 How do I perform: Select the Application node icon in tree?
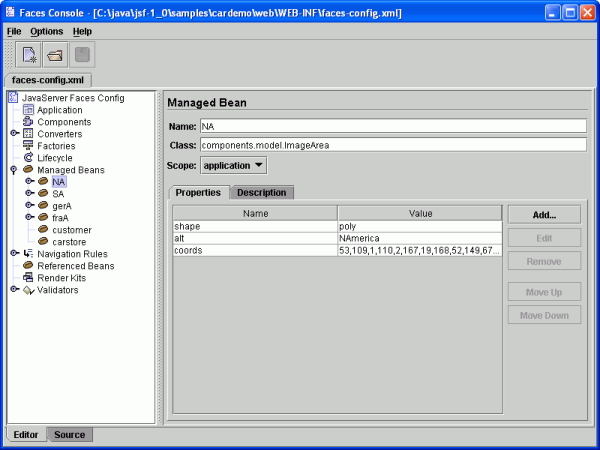click(x=28, y=110)
